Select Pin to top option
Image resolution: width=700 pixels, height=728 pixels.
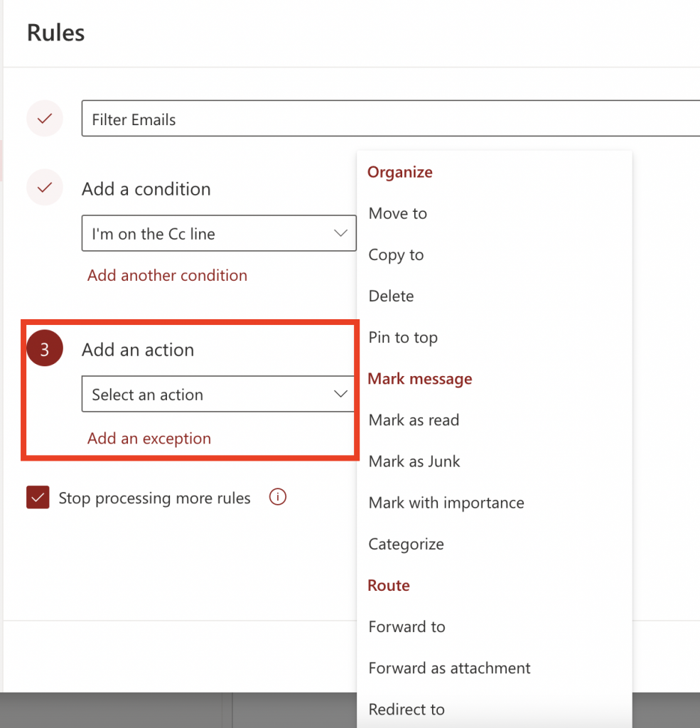coord(403,338)
